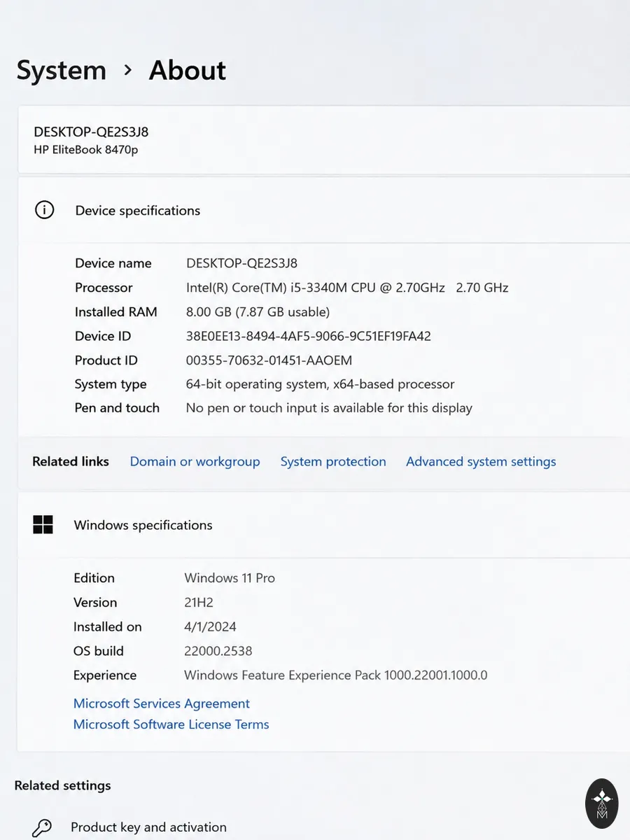
Task: Open the System protection link
Action: [x=333, y=461]
